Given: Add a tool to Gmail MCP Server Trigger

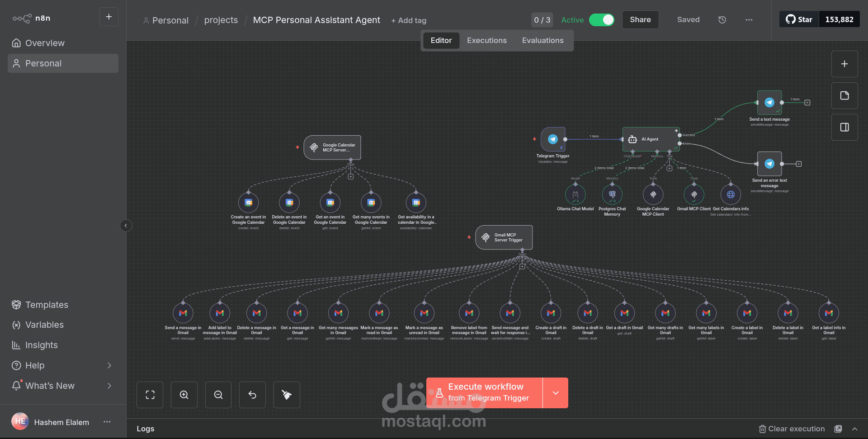Looking at the screenshot, I should (522, 266).
